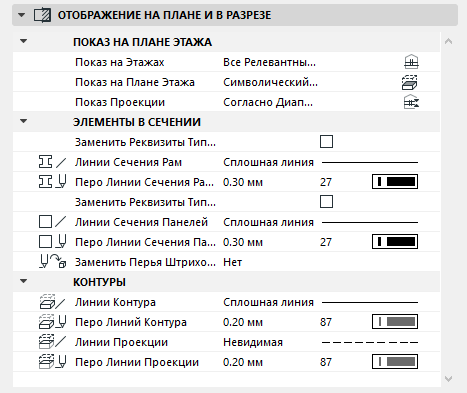Image resolution: width=467 pixels, height=393 pixels.
Task: Open the Сплошная линия selector for Линии Сечения Панелей
Action: point(320,222)
